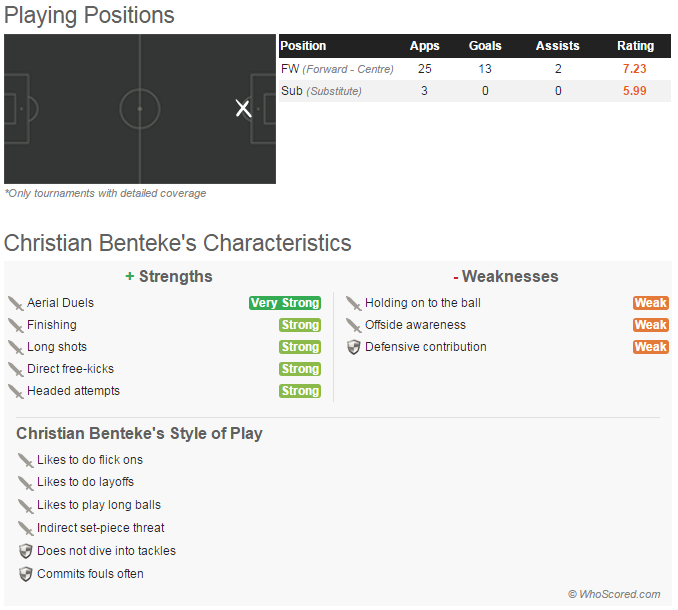Click the Likes to play long balls text
The height and width of the screenshot is (610, 678).
(99, 505)
